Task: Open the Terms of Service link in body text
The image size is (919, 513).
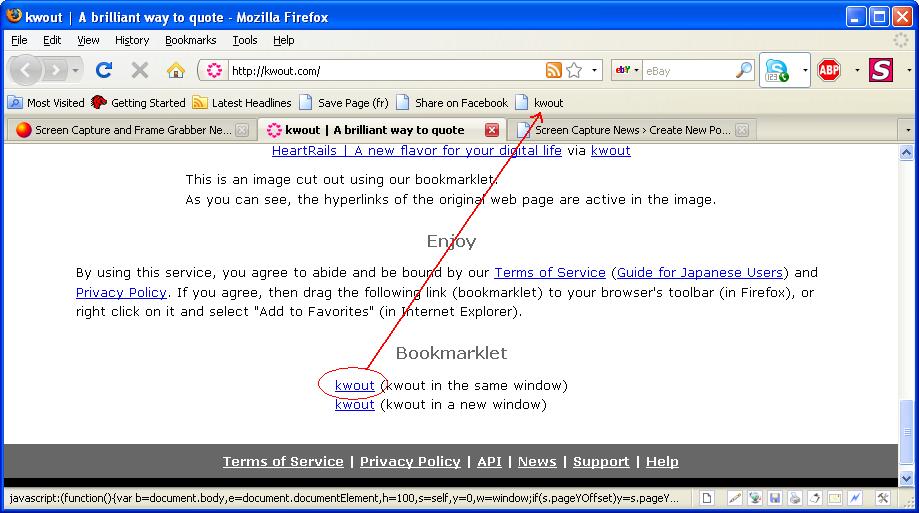Action: coord(550,273)
